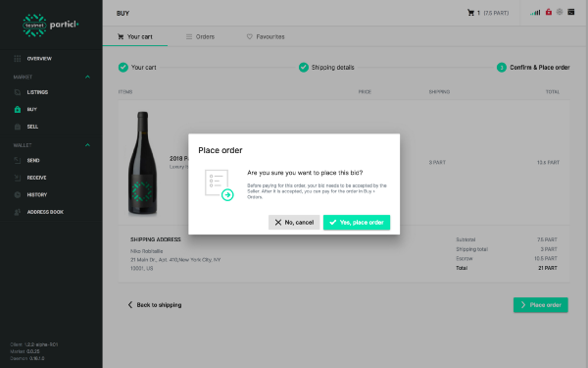Open the shopping cart icon in header
Image resolution: width=588 pixels, height=368 pixels.
coord(470,13)
